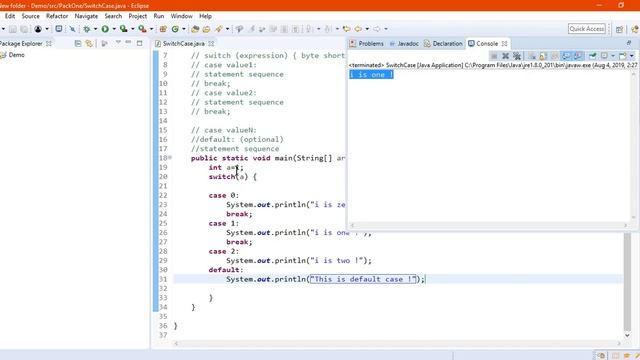Screen dimensions: 640x360
Task: Close the Console view tab
Action: [504, 43]
